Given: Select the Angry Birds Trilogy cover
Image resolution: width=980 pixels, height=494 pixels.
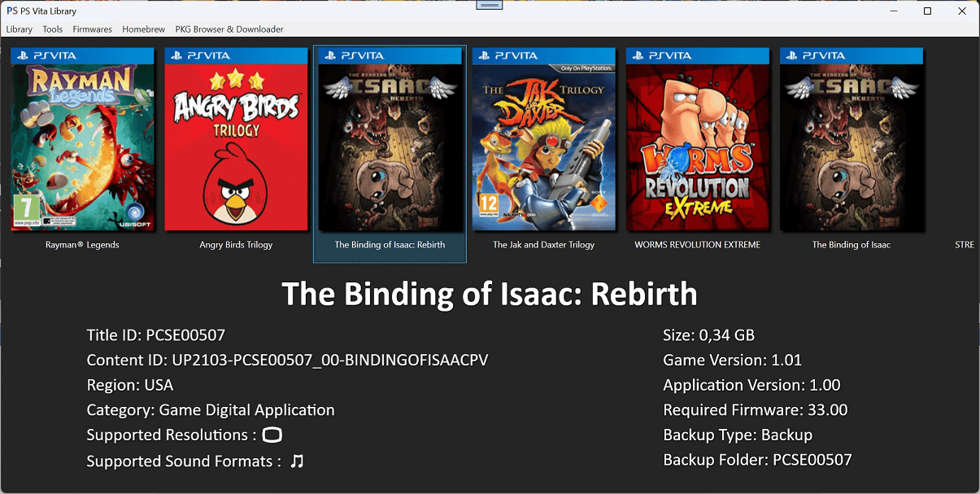Looking at the screenshot, I should (x=236, y=139).
